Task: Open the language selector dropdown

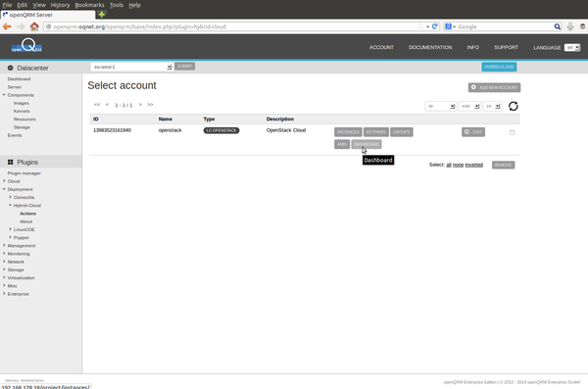Action: click(x=572, y=48)
